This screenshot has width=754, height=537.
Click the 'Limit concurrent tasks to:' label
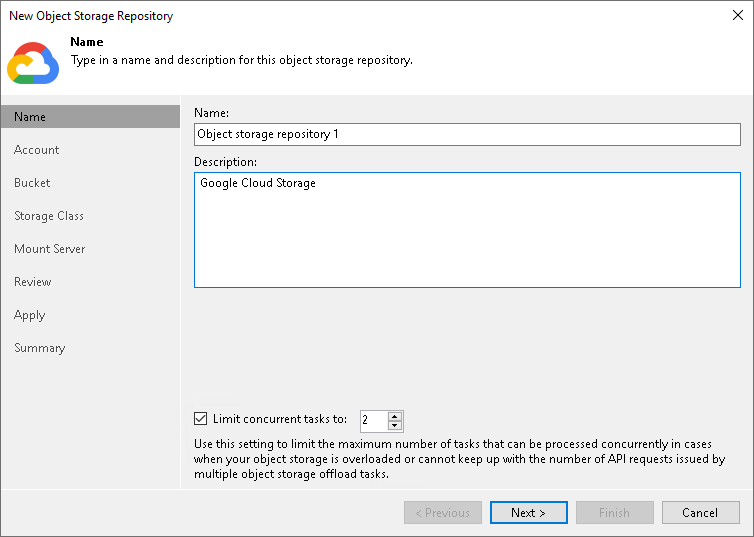pyautogui.click(x=280, y=419)
